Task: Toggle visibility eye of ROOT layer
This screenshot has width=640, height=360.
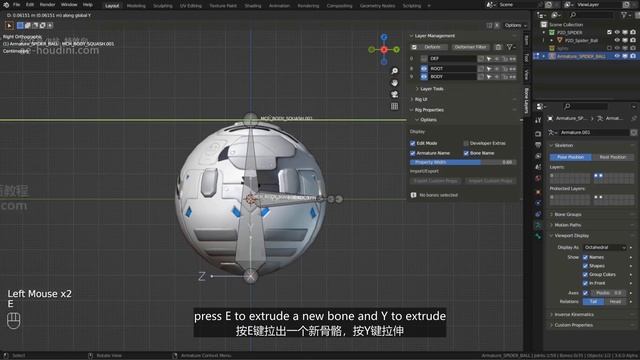Action: [x=424, y=69]
